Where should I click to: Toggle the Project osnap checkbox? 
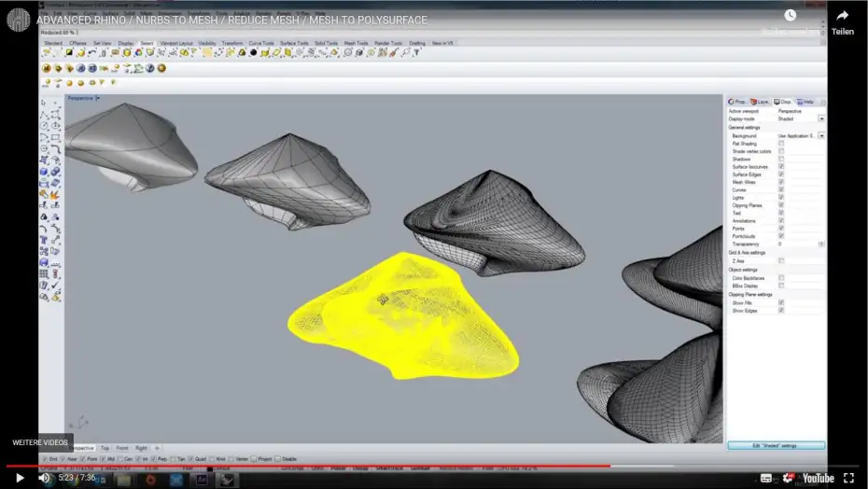tap(254, 459)
